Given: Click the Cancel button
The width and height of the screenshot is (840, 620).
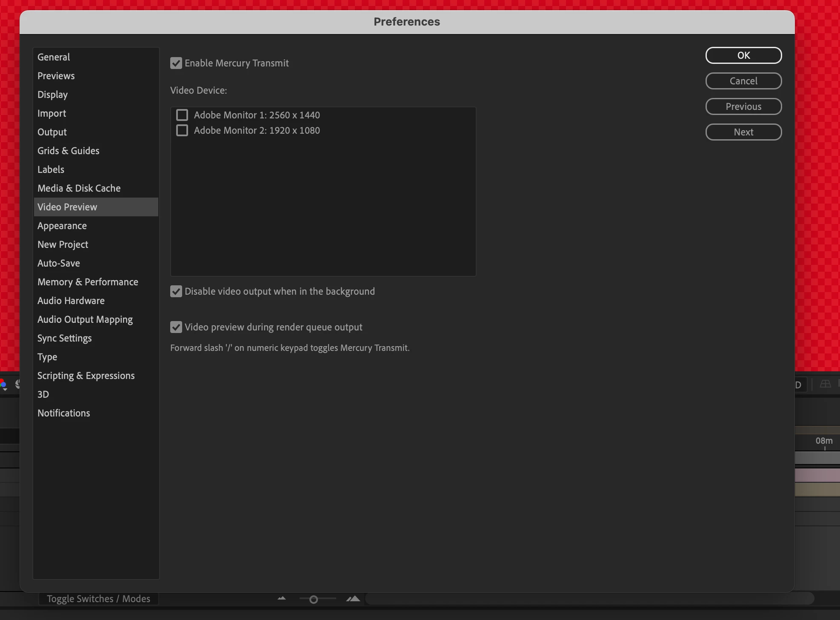Looking at the screenshot, I should (x=743, y=81).
